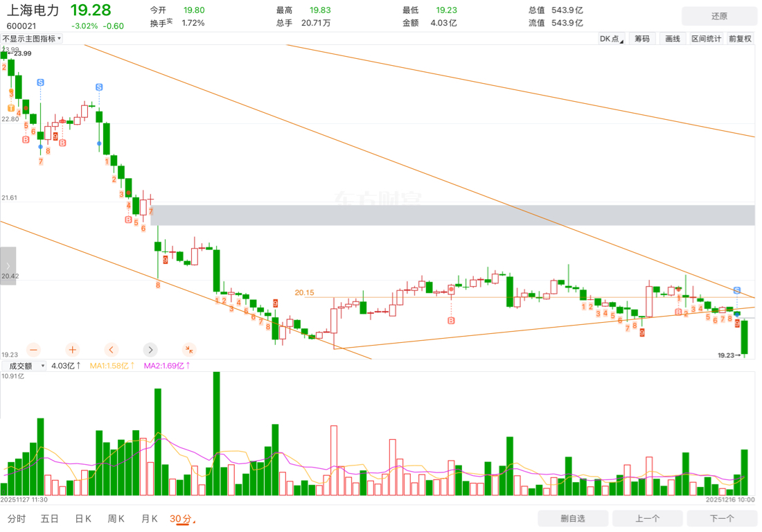
Task: Click the 20.15 horizontal line label
Action: (304, 292)
